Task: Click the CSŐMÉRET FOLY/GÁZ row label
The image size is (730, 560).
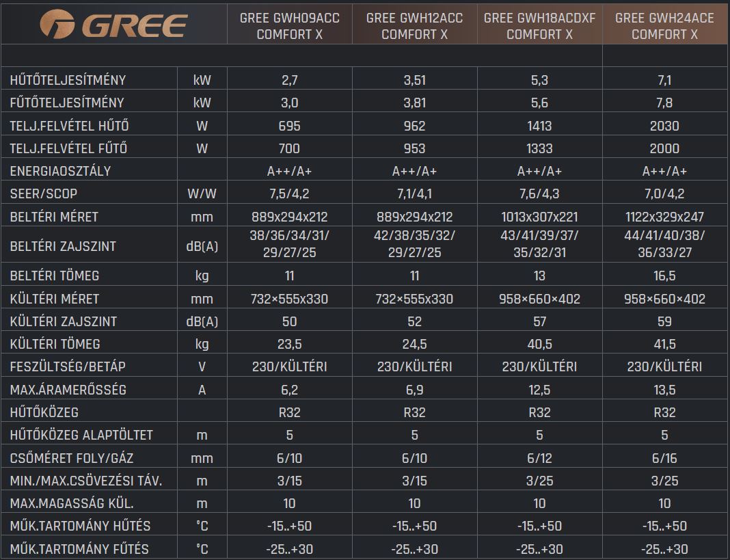Action: (72, 458)
